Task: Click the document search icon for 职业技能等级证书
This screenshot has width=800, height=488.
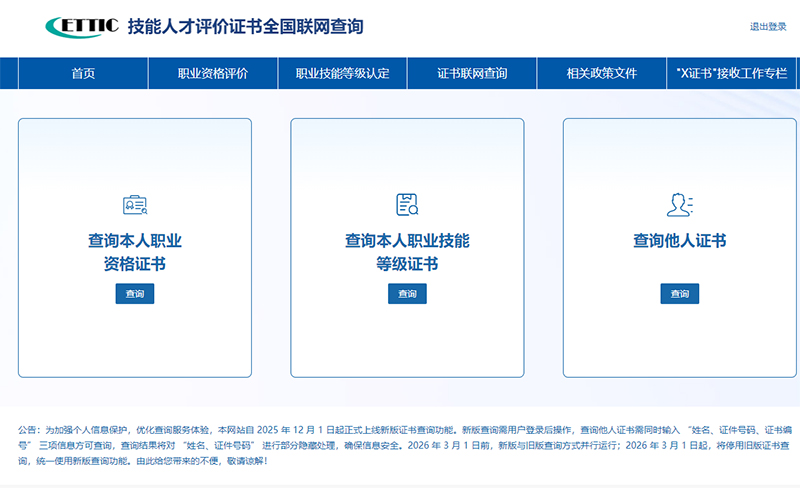Action: tap(407, 205)
